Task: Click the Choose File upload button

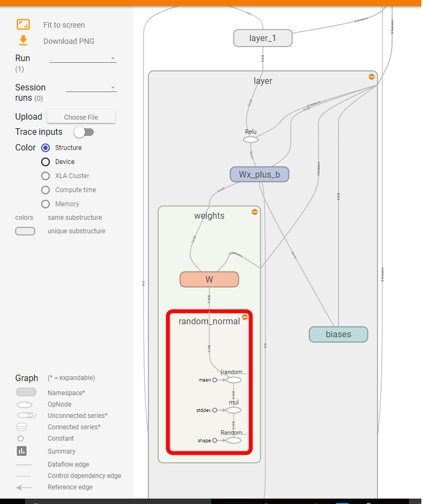Action: (x=81, y=117)
